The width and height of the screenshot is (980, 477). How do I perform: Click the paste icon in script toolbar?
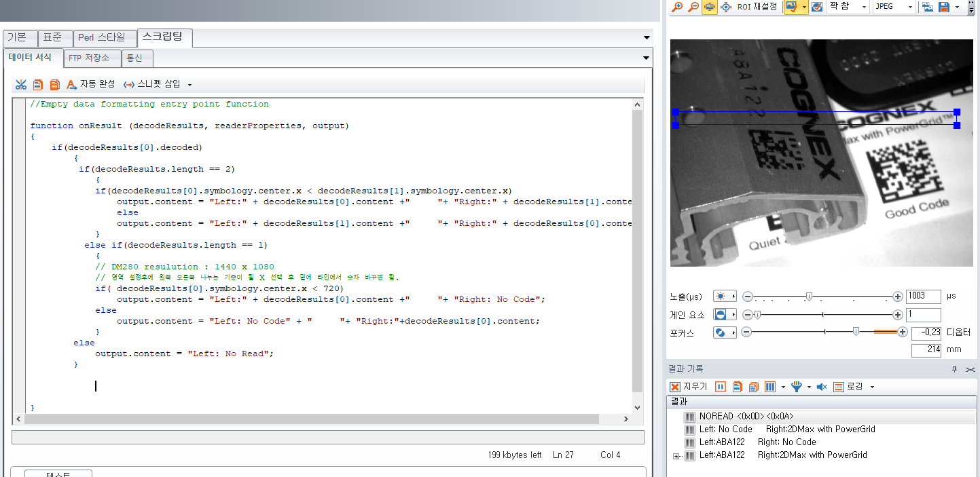point(54,85)
